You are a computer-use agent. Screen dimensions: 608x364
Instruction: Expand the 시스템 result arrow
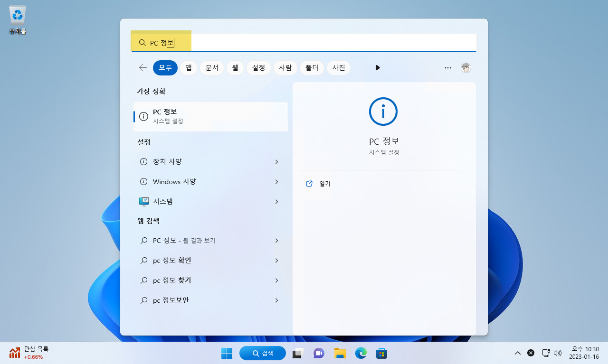point(276,202)
